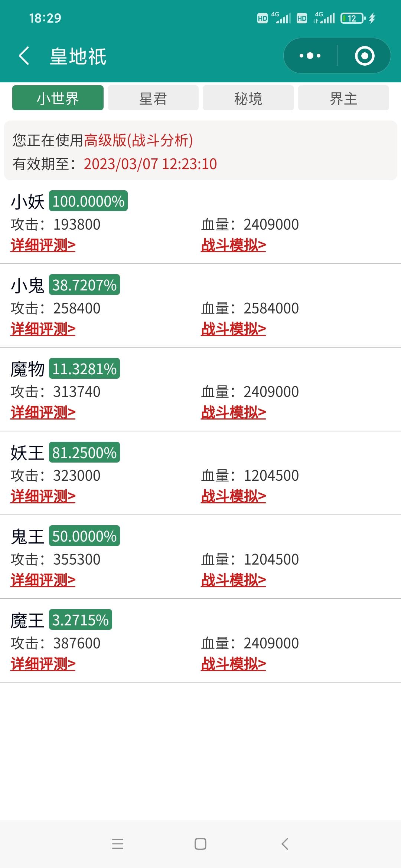View 详细评测 for 妖王
Image resolution: width=401 pixels, height=868 pixels.
(x=43, y=496)
